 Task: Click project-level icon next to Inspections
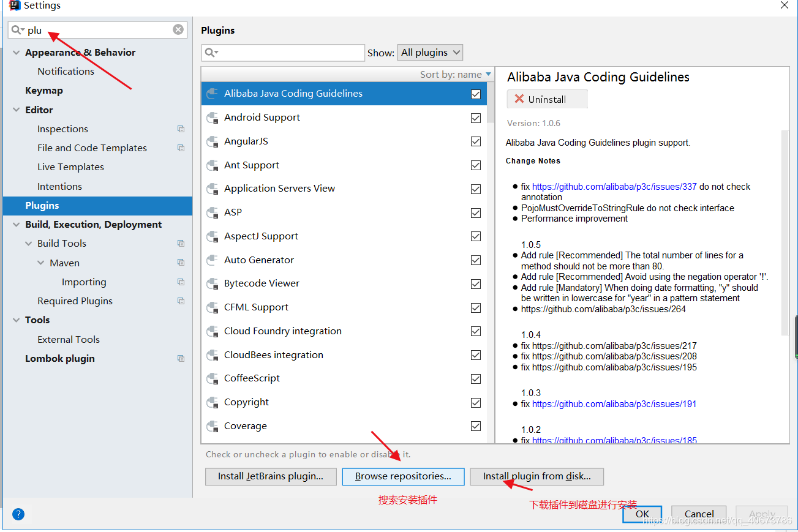(x=181, y=129)
